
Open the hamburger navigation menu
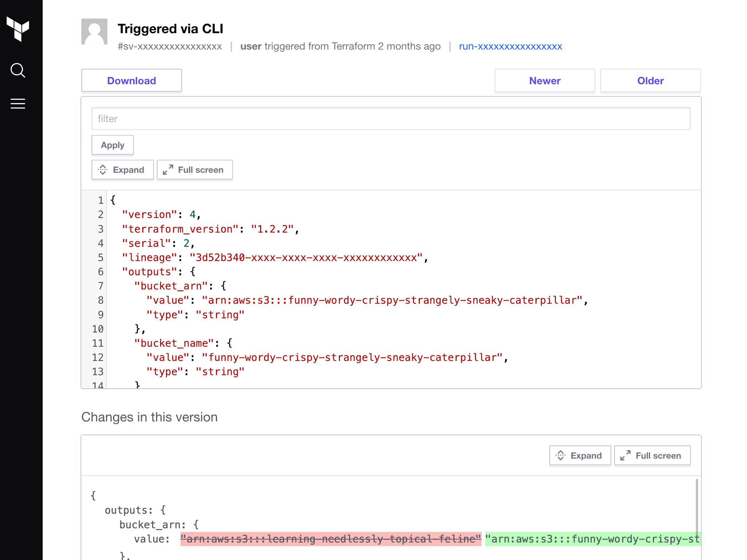pyautogui.click(x=18, y=104)
